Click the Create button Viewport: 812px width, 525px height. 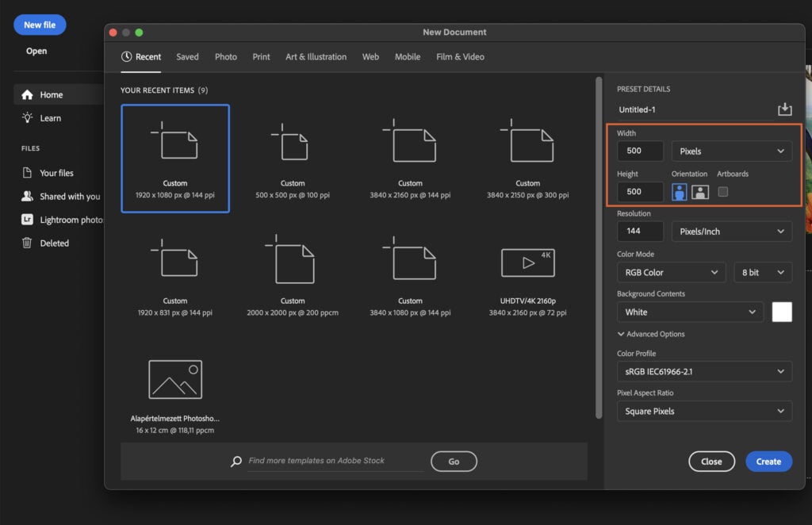[768, 461]
